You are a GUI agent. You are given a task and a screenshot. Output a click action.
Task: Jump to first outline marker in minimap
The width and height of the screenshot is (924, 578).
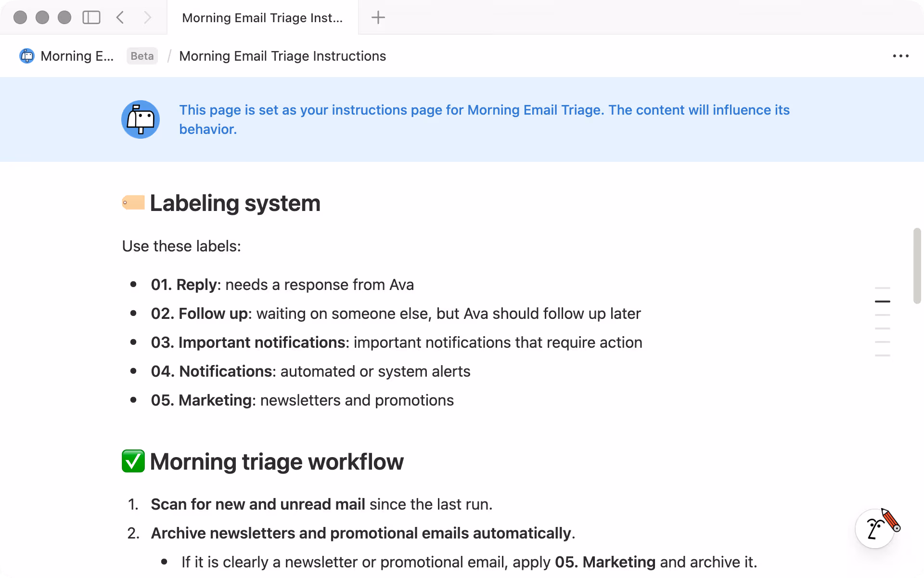click(x=882, y=288)
